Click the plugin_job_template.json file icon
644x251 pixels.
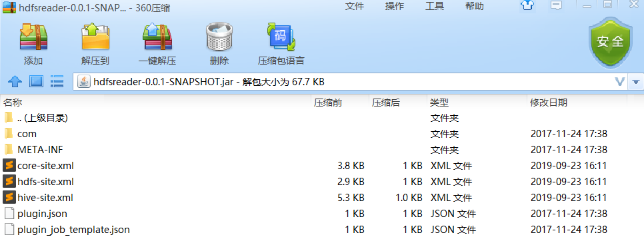pos(9,229)
